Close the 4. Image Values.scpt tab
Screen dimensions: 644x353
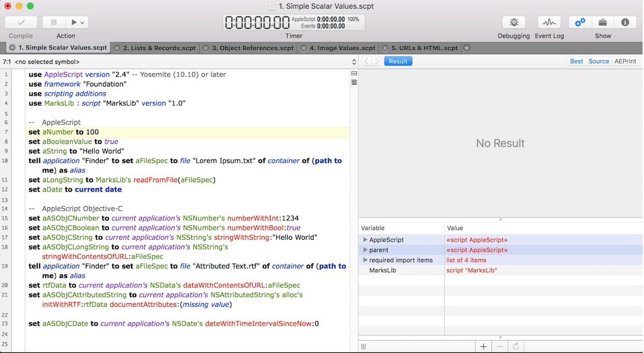pyautogui.click(x=303, y=48)
